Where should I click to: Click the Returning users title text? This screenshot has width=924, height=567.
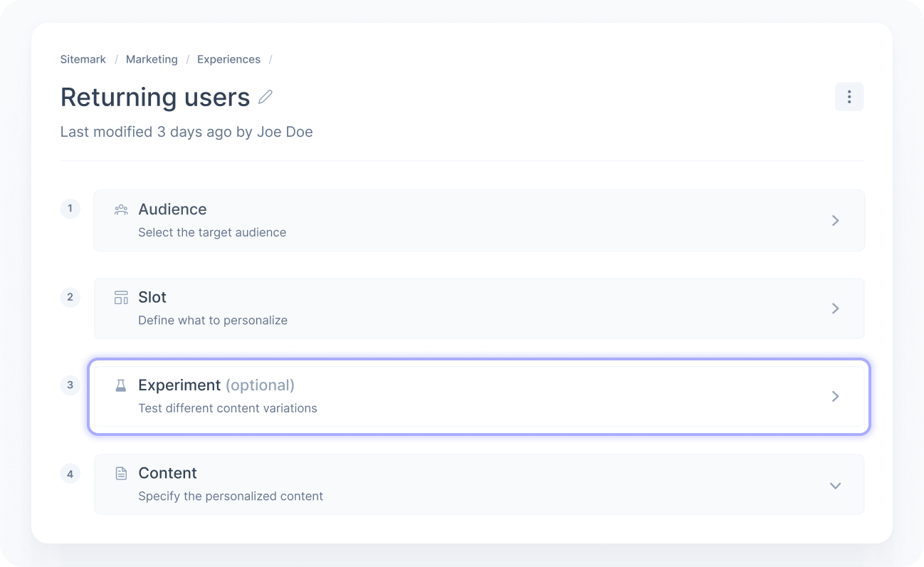[x=155, y=97]
